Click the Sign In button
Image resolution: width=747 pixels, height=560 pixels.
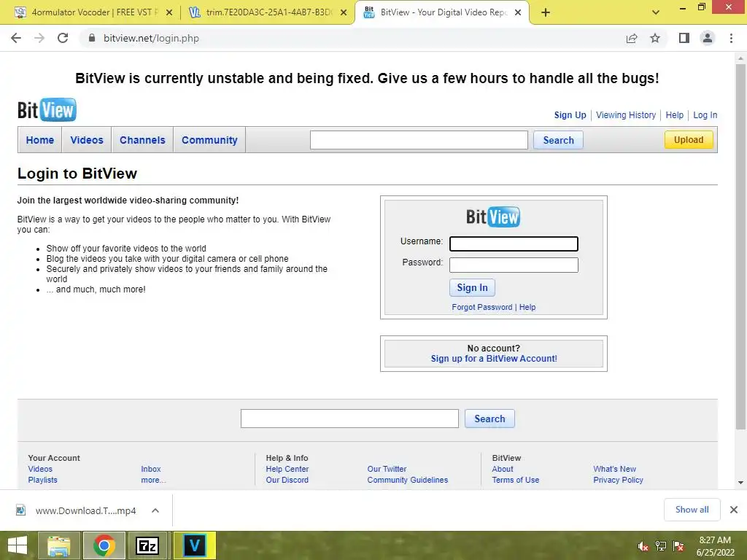(x=472, y=287)
